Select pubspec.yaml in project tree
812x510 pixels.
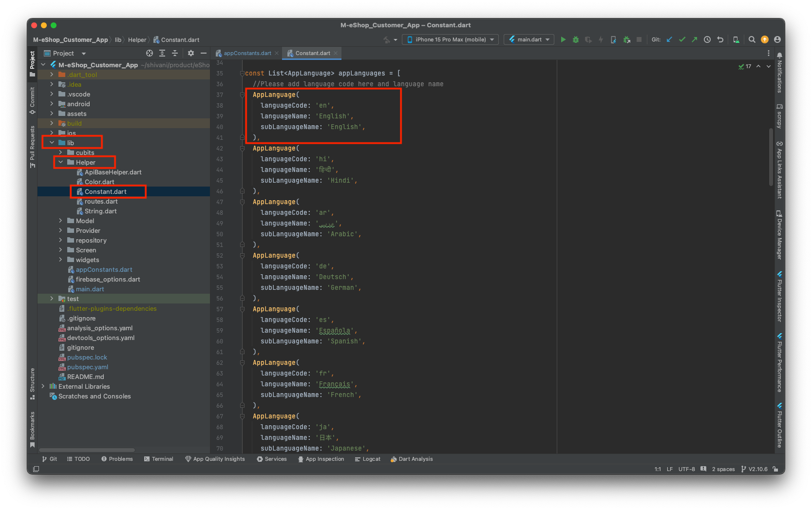(88, 367)
